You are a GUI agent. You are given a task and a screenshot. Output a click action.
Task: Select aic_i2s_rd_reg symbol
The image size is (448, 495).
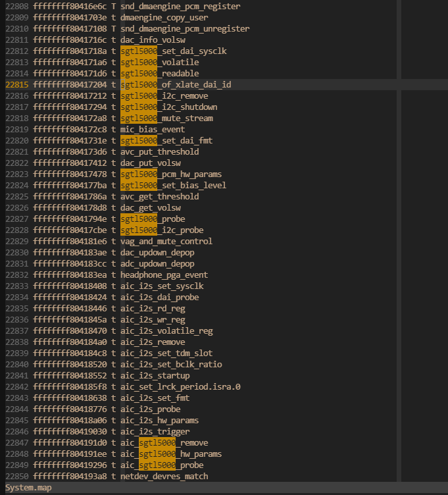153,309
